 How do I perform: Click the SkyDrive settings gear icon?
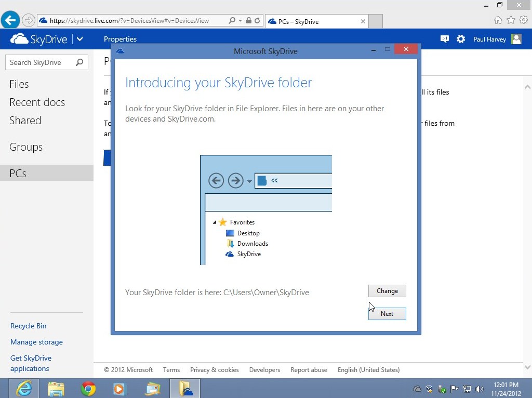pyautogui.click(x=461, y=39)
